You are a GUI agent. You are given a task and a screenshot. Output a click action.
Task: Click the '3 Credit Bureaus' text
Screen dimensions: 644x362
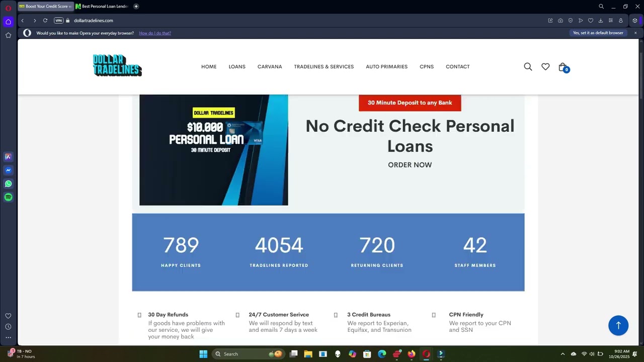tap(369, 315)
